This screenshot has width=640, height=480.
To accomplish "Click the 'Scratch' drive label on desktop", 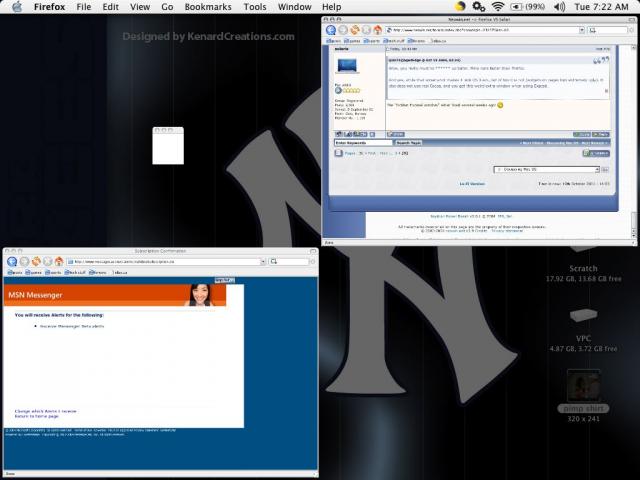I will 583,269.
